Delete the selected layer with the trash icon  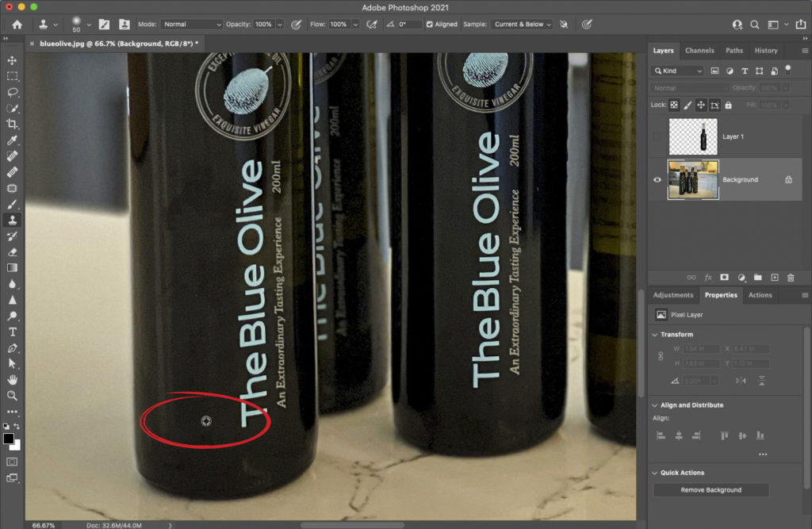(791, 278)
